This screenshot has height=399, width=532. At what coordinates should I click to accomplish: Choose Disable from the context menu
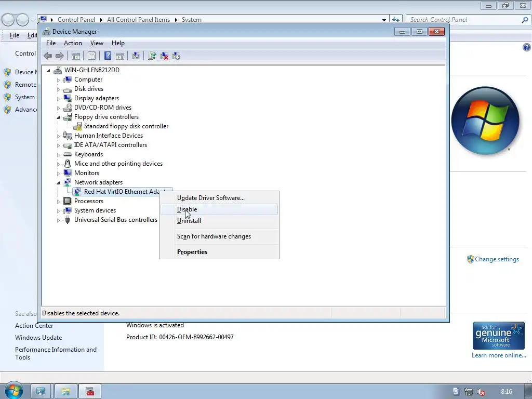219,209
